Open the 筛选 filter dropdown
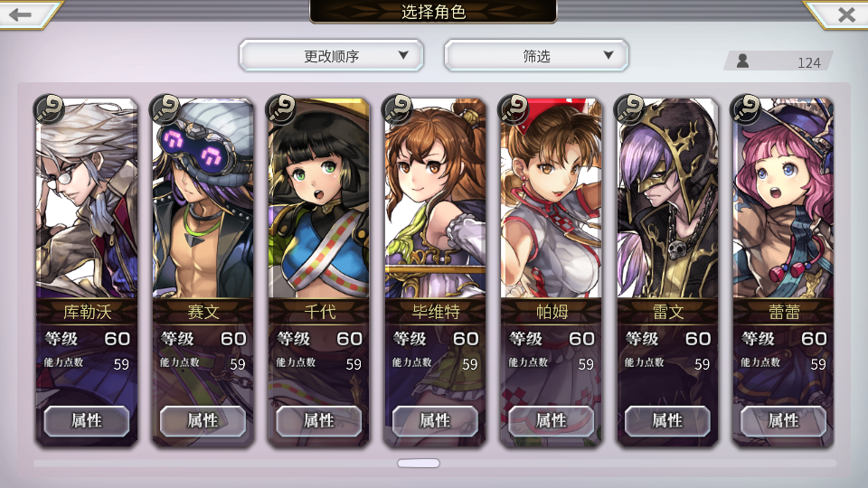The image size is (868, 488). pyautogui.click(x=536, y=55)
